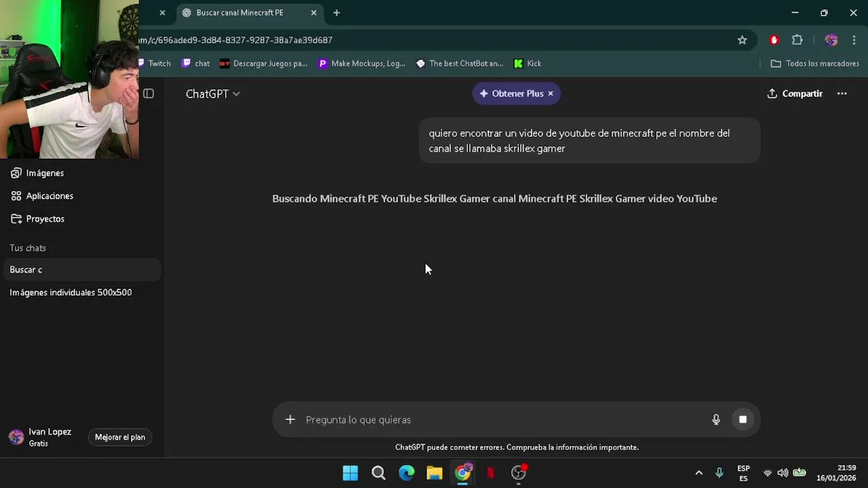Open File Explorer from taskbar
Viewport: 868px width, 488px height.
(435, 473)
